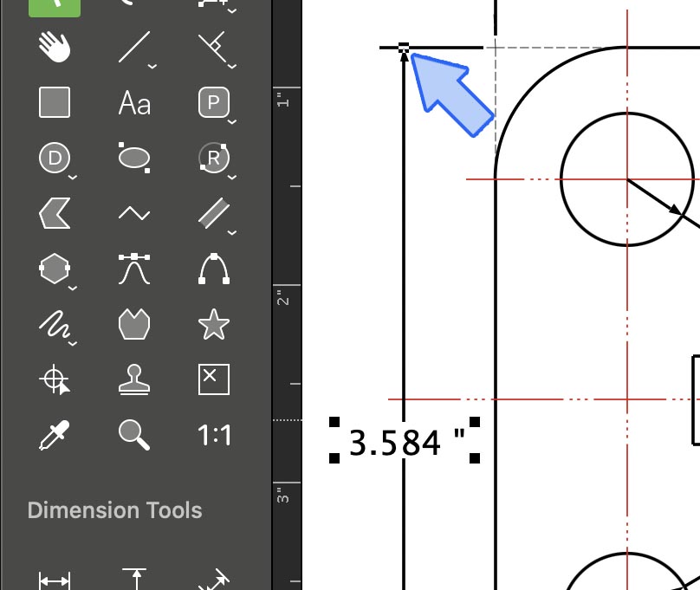Expand the rounded rectangle P tool chevron
Screen dimensions: 700x590
tap(232, 120)
